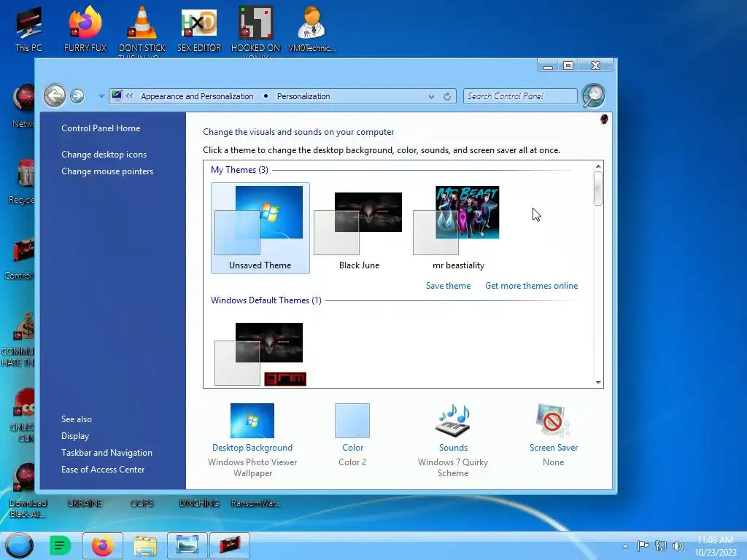This screenshot has width=747, height=560.
Task: Open the Action Center flag icon
Action: pos(643,545)
